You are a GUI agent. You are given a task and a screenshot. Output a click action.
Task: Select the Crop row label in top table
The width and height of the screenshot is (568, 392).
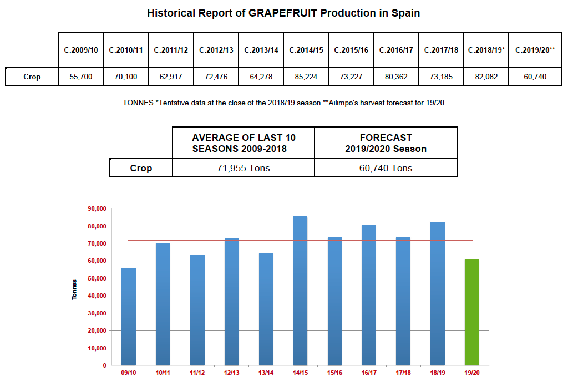pos(32,77)
